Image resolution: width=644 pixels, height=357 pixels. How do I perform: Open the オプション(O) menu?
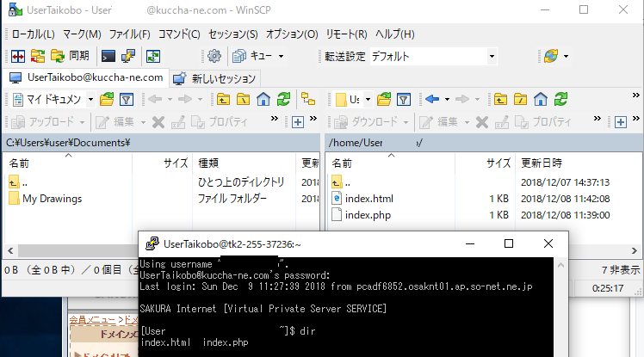coord(292,34)
